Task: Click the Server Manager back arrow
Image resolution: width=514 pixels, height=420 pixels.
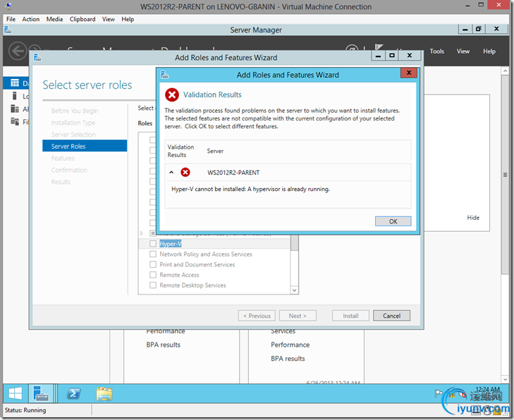Action: [x=18, y=51]
